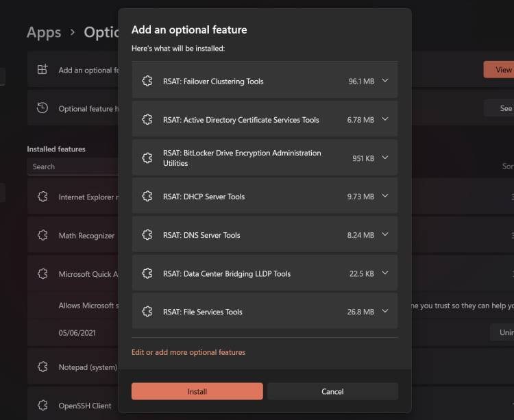Click the Notepad (system) feature icon
The image size is (514, 420).
pyautogui.click(x=42, y=367)
